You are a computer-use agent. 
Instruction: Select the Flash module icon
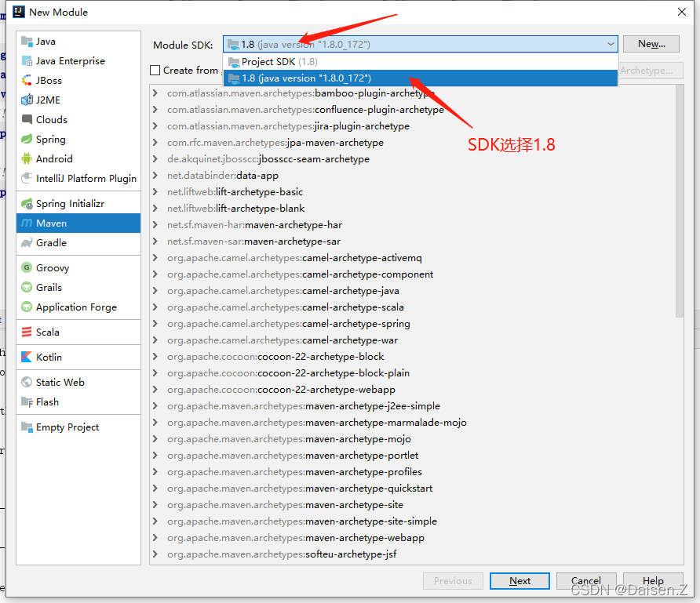[27, 401]
